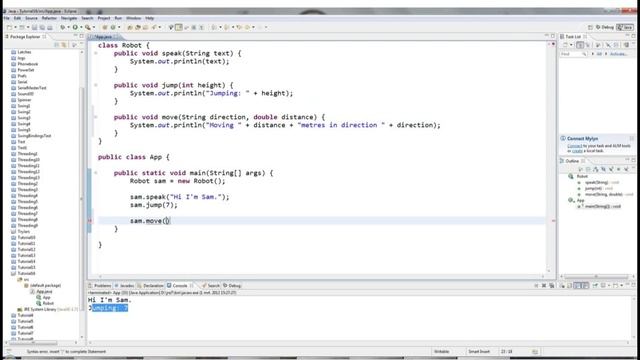Click the Open Perspective icon

[x=590, y=27]
